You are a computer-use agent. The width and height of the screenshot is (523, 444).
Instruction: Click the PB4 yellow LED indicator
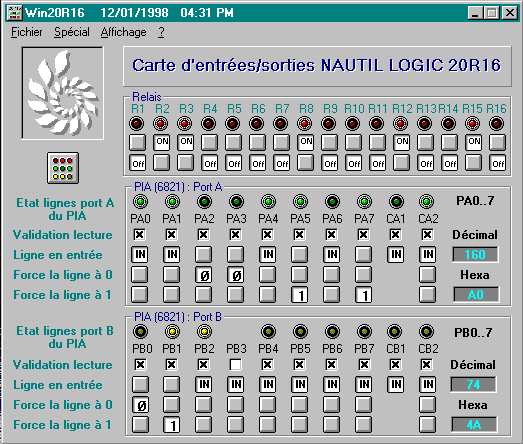click(x=269, y=332)
